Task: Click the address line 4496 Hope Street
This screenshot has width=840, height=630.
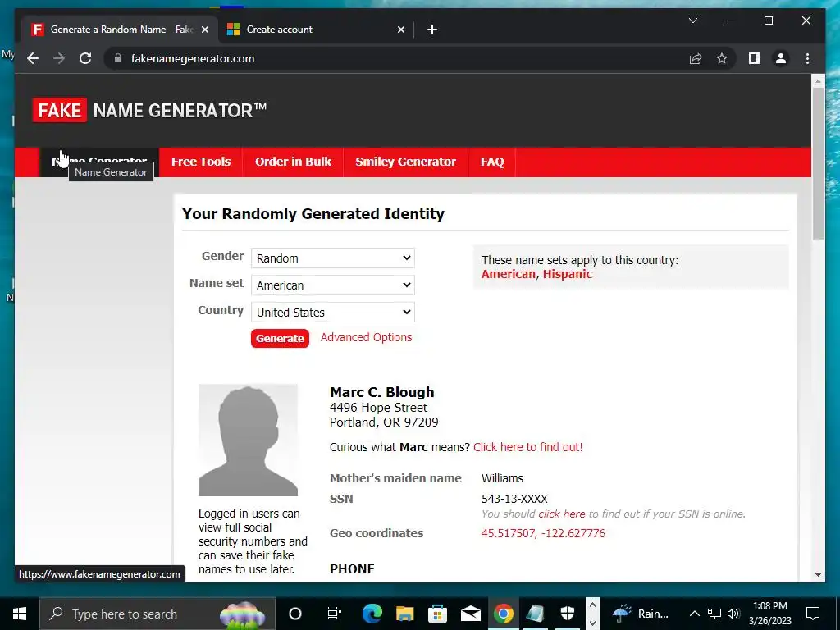Action: (x=378, y=408)
